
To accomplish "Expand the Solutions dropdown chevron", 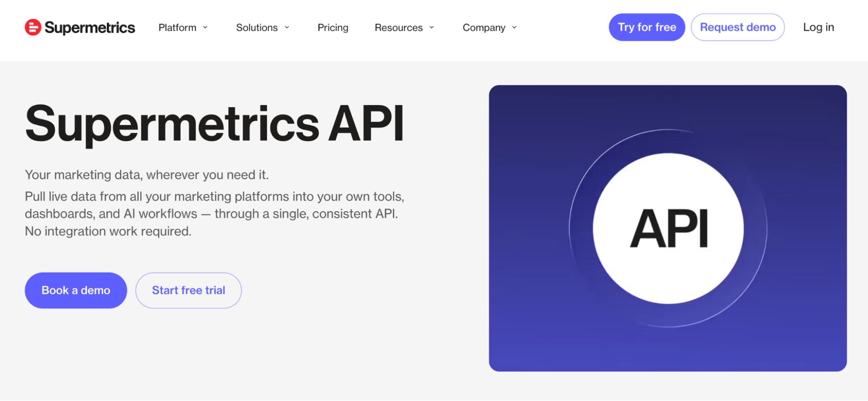I will coord(287,27).
